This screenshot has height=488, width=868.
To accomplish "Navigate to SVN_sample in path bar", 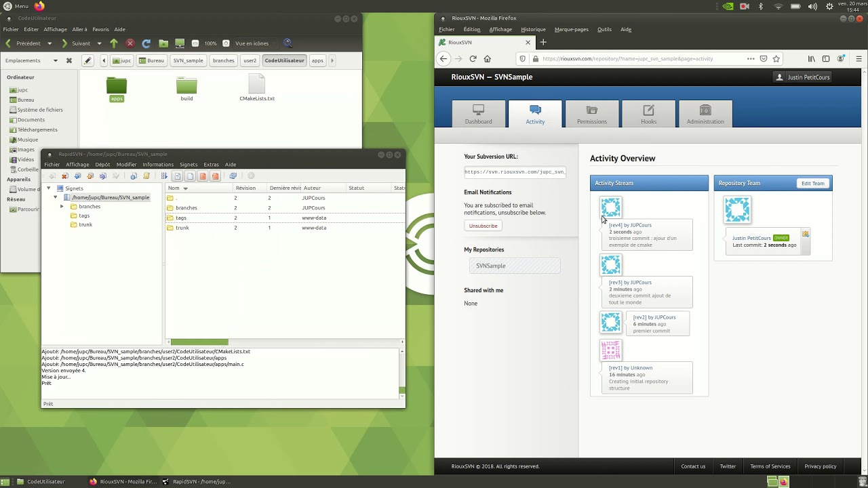I will [189, 60].
